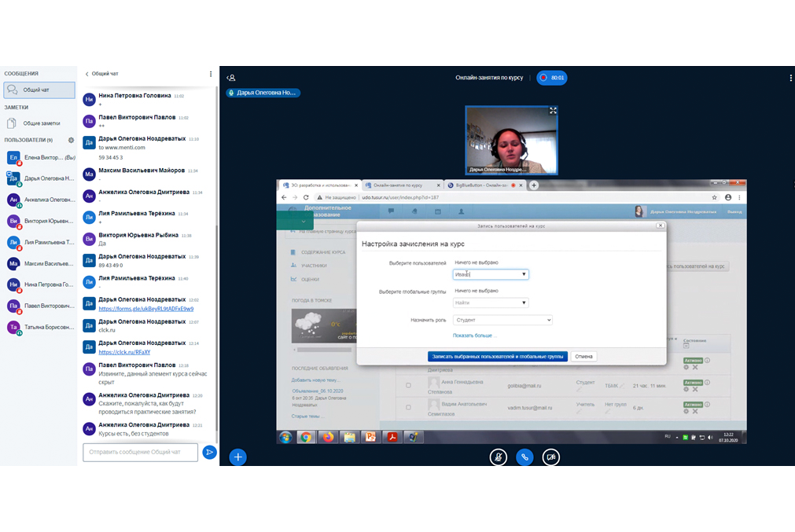795x532 pixels.
Task: Open the manage users gear icon
Action: (x=71, y=140)
